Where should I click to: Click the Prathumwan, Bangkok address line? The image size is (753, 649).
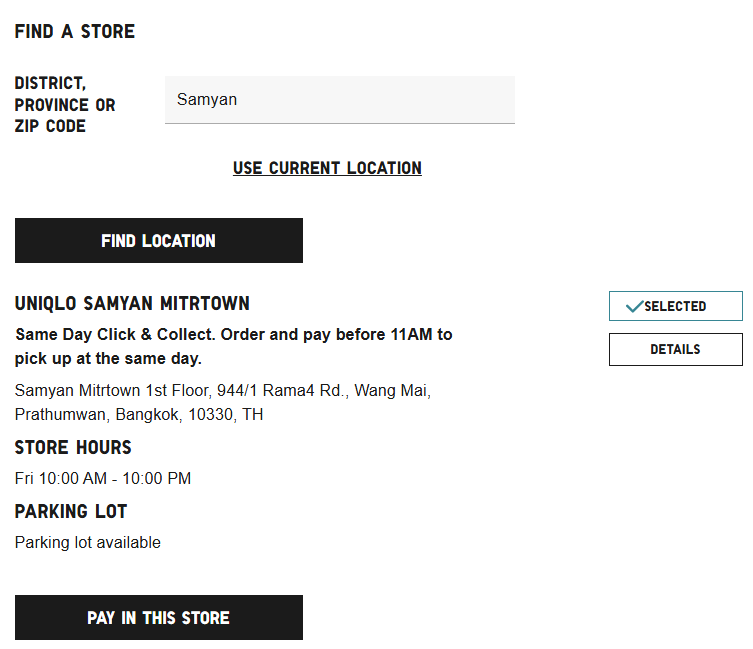tap(139, 414)
